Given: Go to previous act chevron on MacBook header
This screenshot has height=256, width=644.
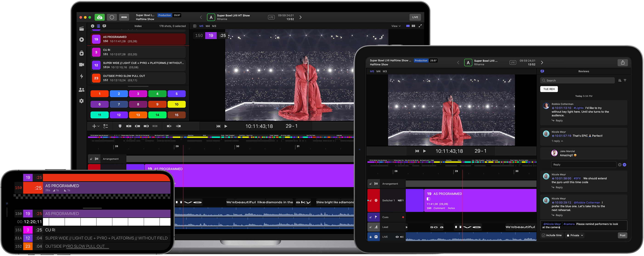Looking at the screenshot, I should [201, 17].
